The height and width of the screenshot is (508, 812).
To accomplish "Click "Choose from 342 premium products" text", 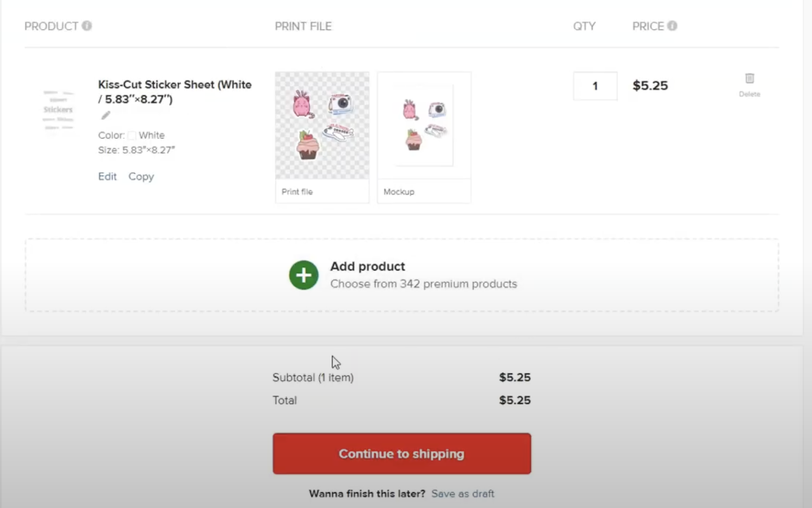I will [x=423, y=284].
